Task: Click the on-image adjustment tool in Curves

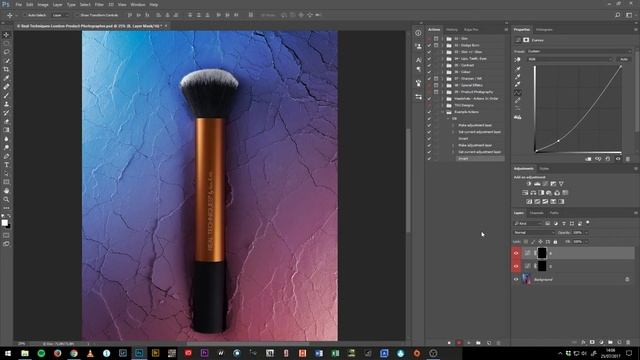Action: point(518,59)
